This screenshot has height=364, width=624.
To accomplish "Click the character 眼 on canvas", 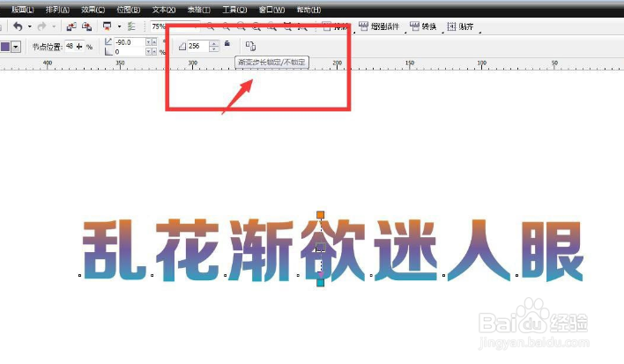I will pyautogui.click(x=553, y=249).
